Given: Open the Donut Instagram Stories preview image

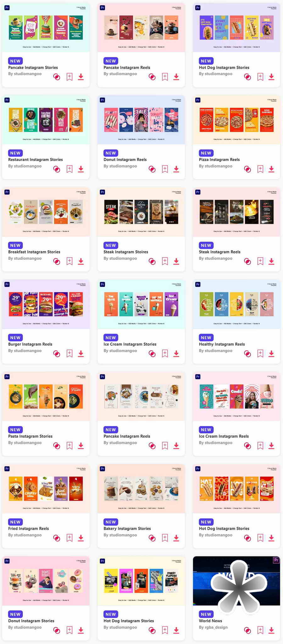Looking at the screenshot, I should (46, 581).
